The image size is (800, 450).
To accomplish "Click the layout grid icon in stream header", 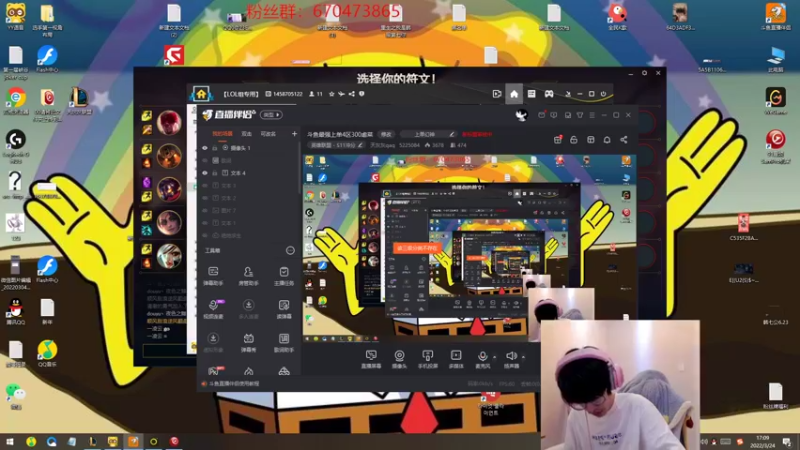I will click(590, 140).
